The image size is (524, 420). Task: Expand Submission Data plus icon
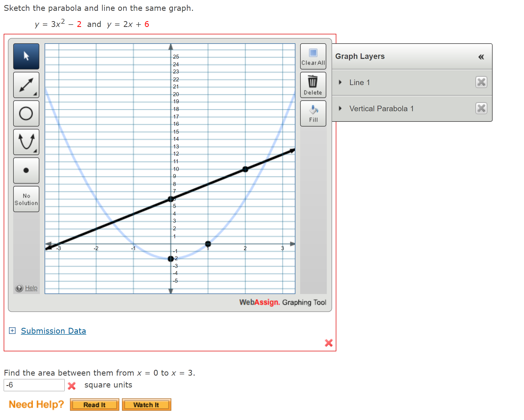pos(12,330)
